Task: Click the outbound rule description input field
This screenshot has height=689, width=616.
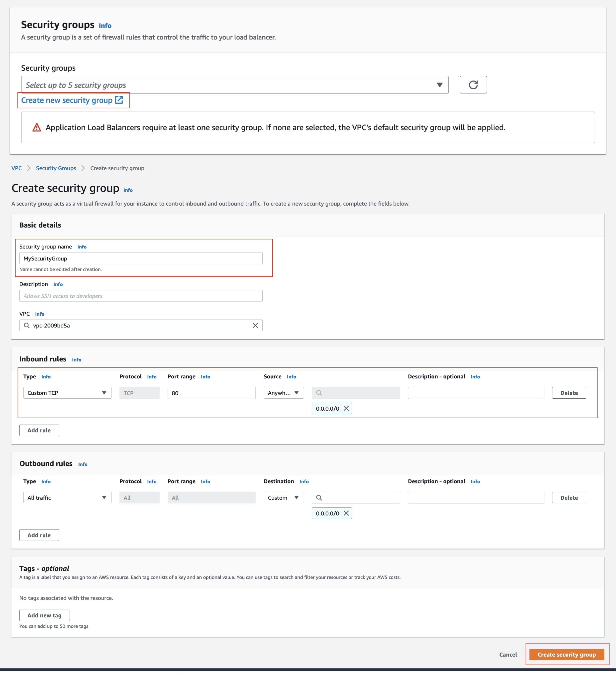Action: click(x=476, y=497)
